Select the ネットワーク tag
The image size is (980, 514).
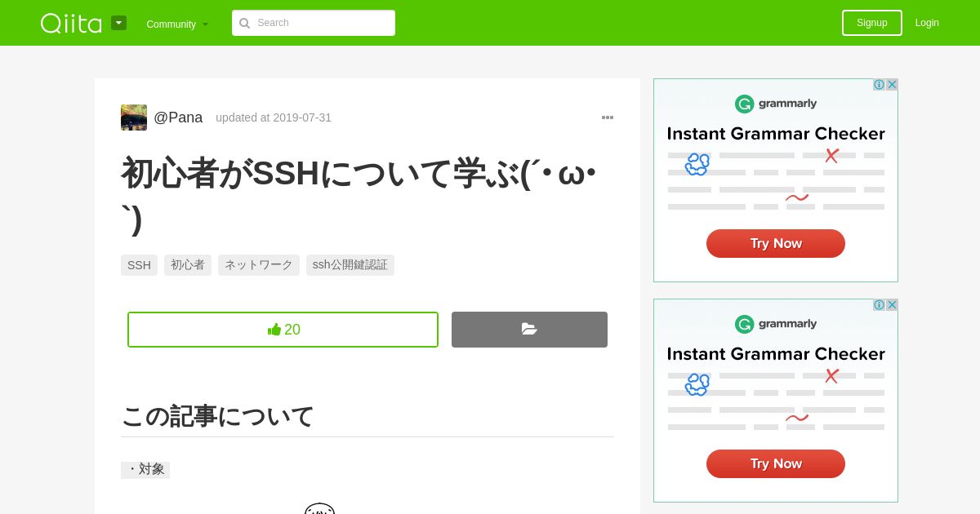[x=259, y=265]
